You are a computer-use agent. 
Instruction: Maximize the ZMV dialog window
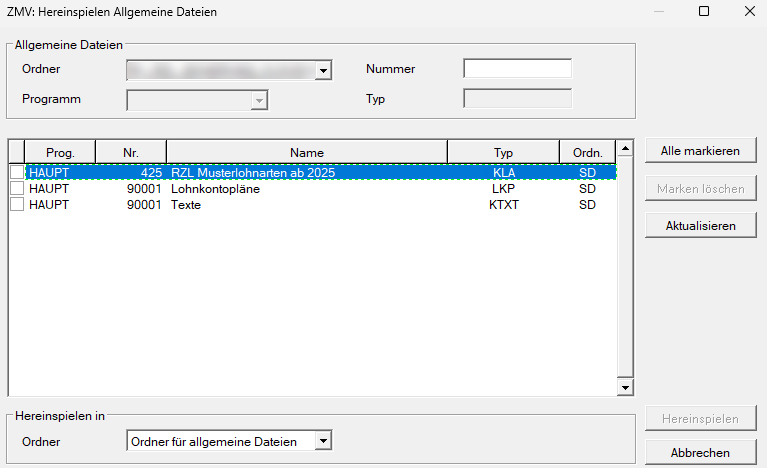pyautogui.click(x=703, y=11)
